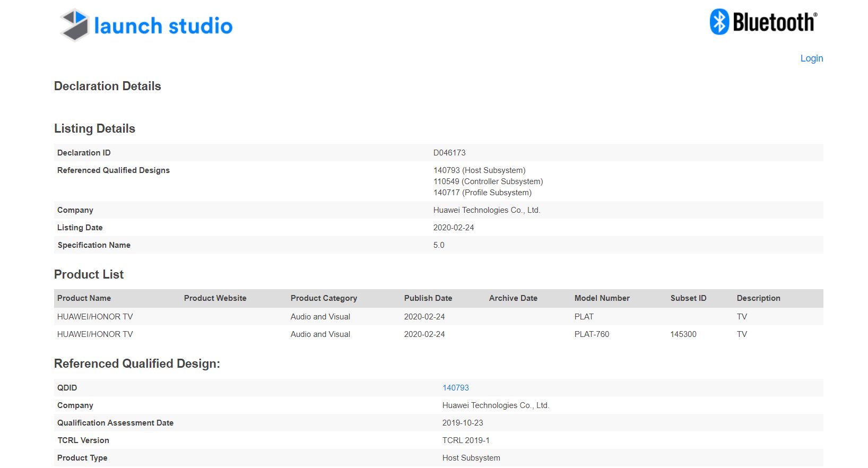Click model number PLAT-760
Screen dimensions: 868x468
click(592, 334)
